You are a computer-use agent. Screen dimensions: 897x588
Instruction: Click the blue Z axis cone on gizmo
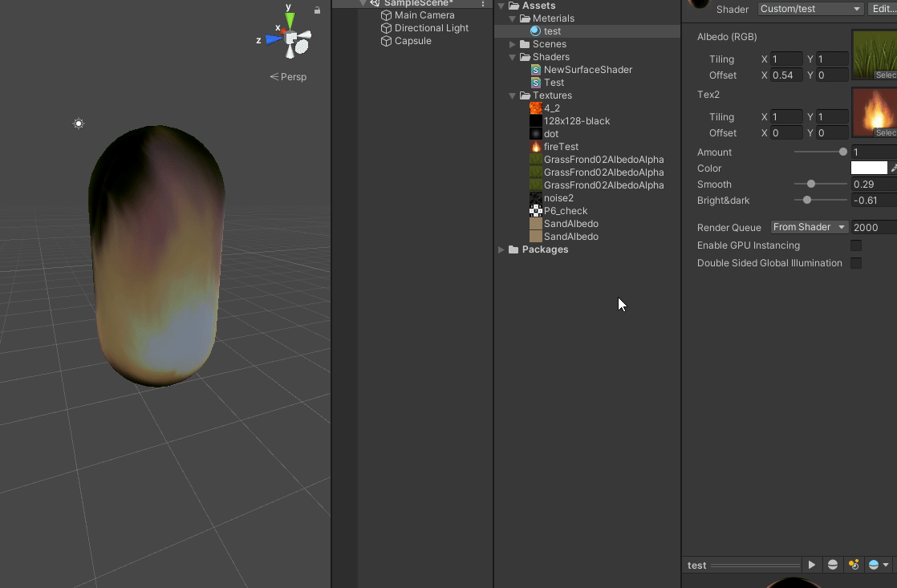[x=274, y=39]
